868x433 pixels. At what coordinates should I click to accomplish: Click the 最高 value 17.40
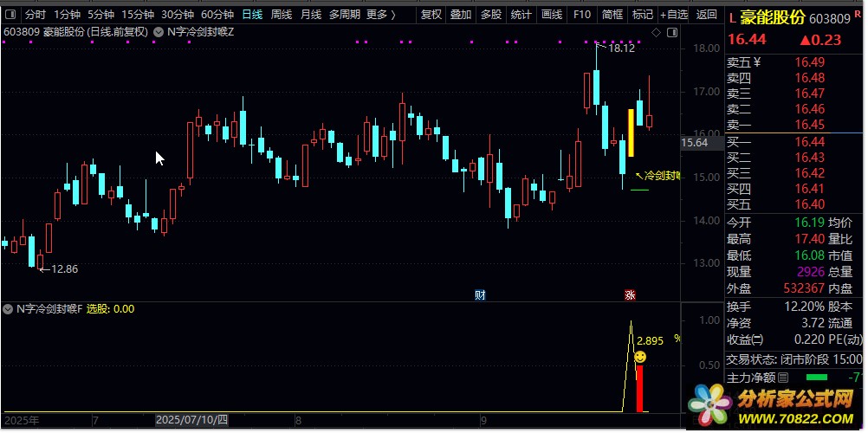(x=810, y=239)
